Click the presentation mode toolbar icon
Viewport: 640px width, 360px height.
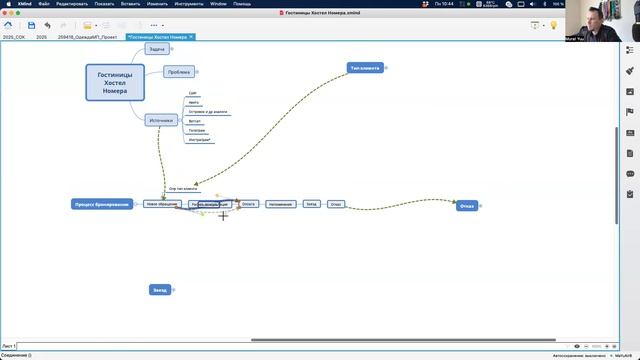pyautogui.click(x=535, y=25)
